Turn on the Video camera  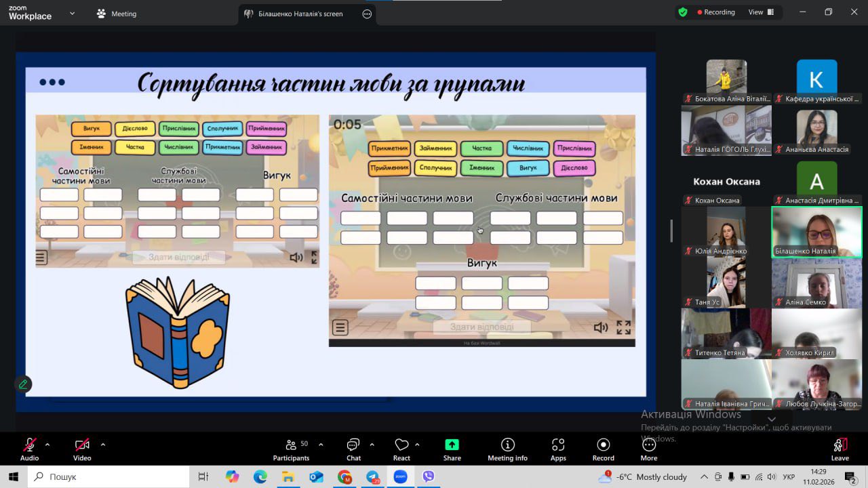point(82,449)
